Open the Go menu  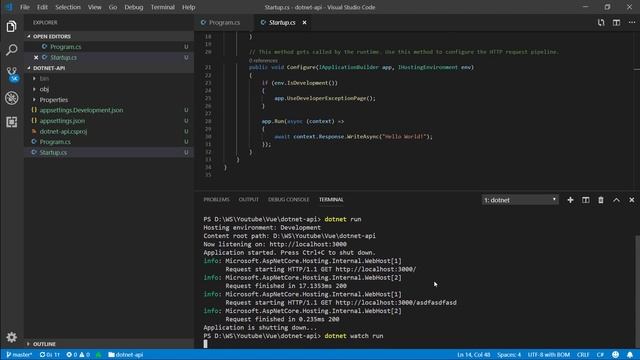(x=113, y=7)
